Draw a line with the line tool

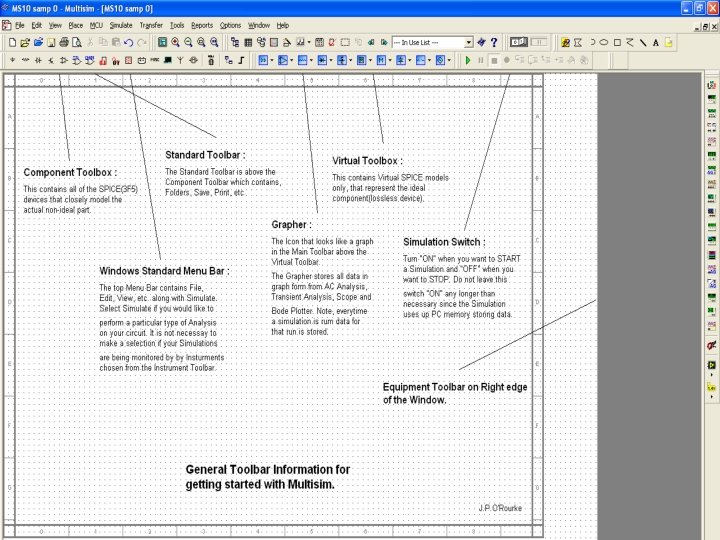[643, 42]
